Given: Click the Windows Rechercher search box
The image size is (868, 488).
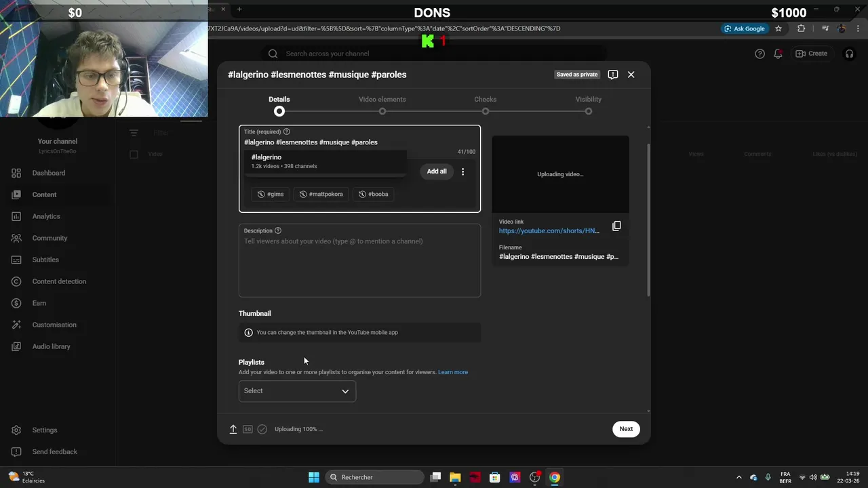Looking at the screenshot, I should click(374, 477).
